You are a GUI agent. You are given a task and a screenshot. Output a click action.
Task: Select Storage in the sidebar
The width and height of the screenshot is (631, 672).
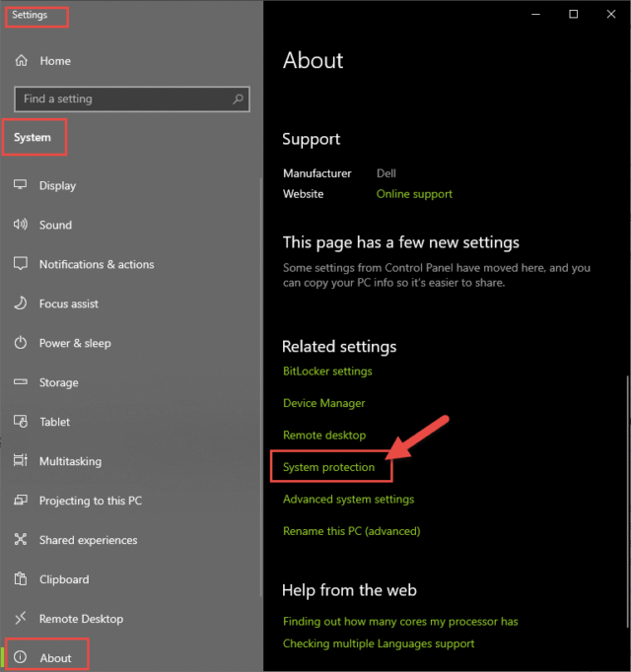click(x=129, y=382)
